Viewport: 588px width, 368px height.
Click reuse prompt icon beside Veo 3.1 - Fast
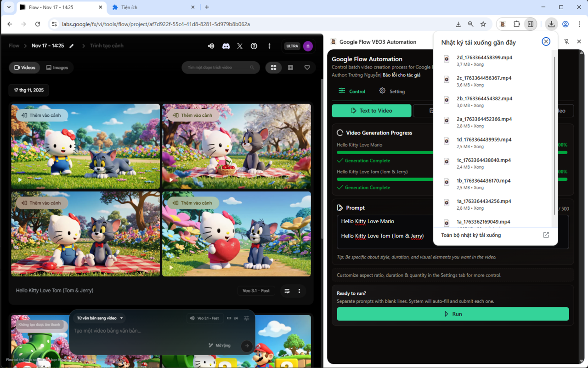coord(287,291)
